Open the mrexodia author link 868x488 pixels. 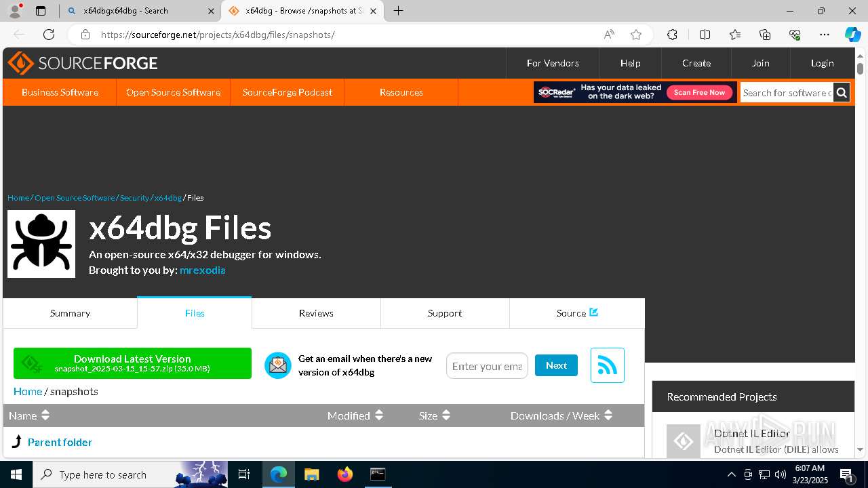click(x=202, y=270)
